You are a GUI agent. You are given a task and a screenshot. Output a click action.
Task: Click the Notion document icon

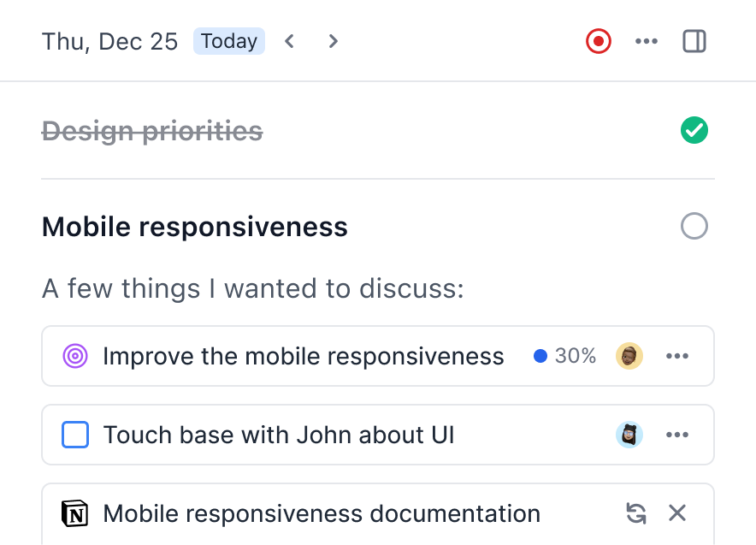pos(75,513)
